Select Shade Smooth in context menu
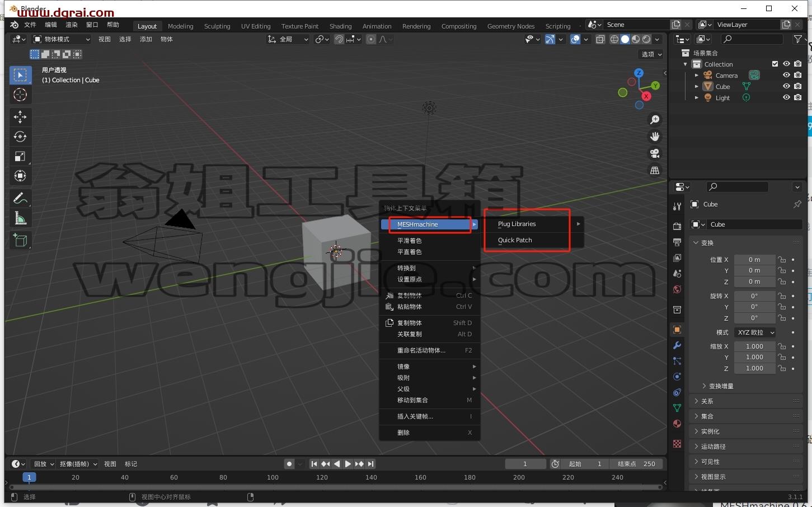This screenshot has height=507, width=812. point(430,241)
